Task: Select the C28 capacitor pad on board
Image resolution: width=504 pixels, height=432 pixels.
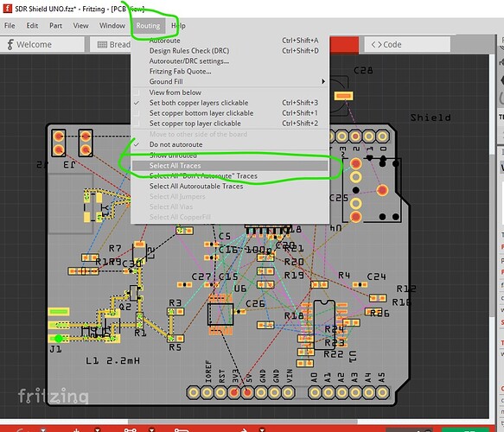Action: (x=343, y=96)
